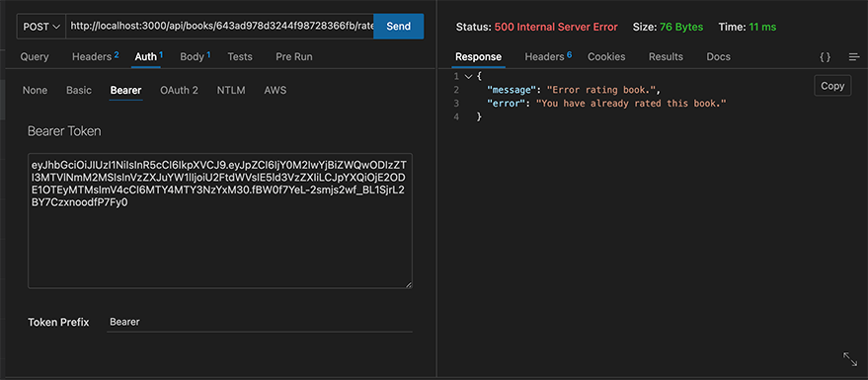The width and height of the screenshot is (868, 380).
Task: Choose AWS auth type
Action: tap(276, 90)
